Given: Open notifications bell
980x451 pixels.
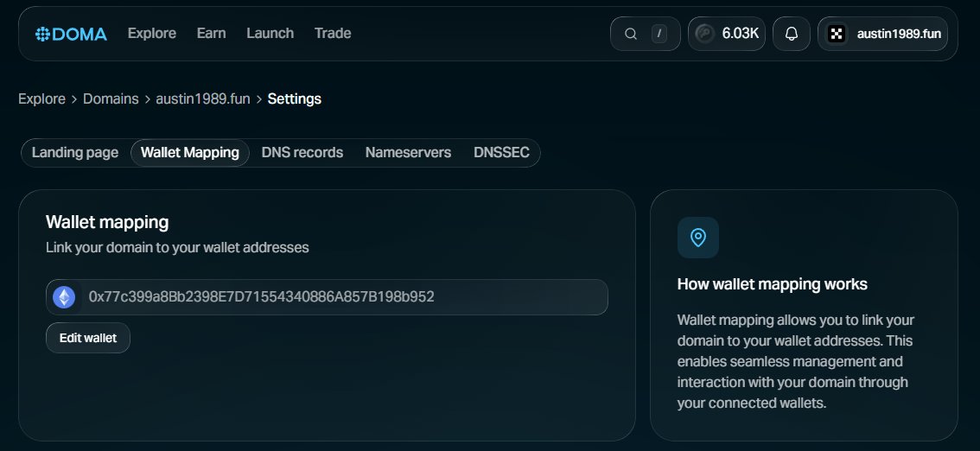Looking at the screenshot, I should (792, 34).
